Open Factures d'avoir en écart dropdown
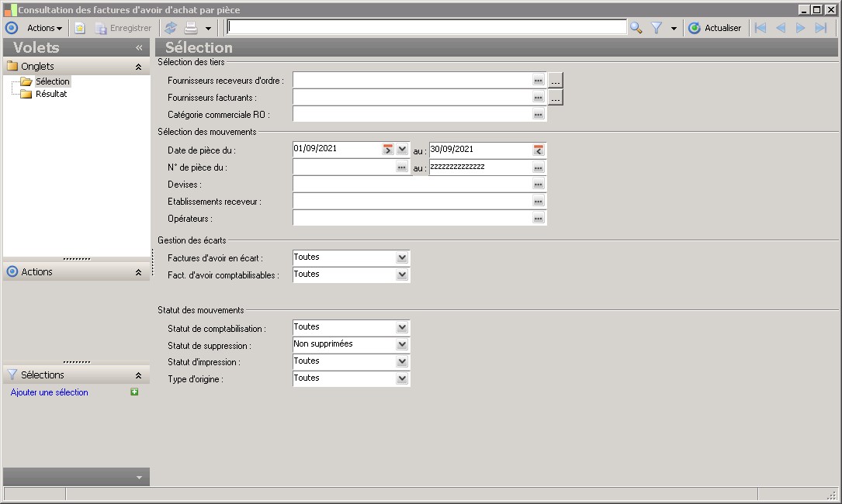This screenshot has width=842, height=504. [x=402, y=257]
